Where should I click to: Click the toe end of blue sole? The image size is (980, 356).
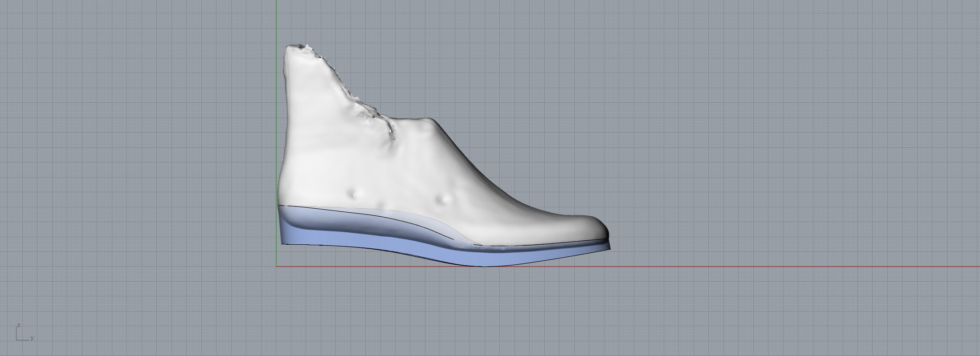[x=608, y=248]
